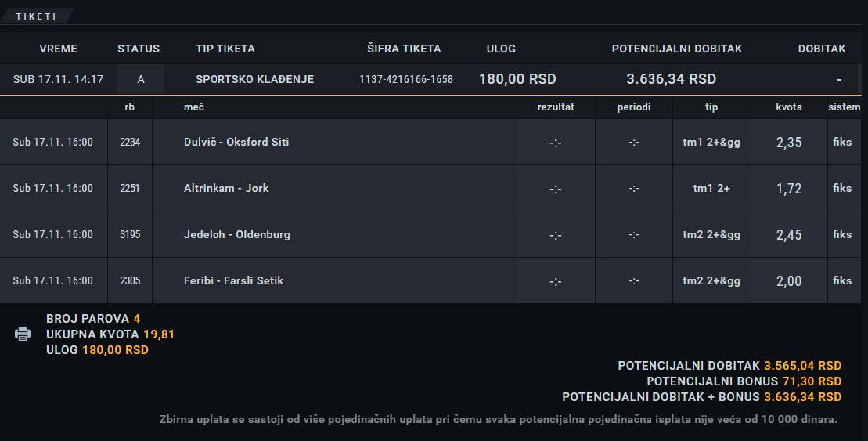This screenshot has height=441, width=868.
Task: Click the VREME column header
Action: (58, 49)
